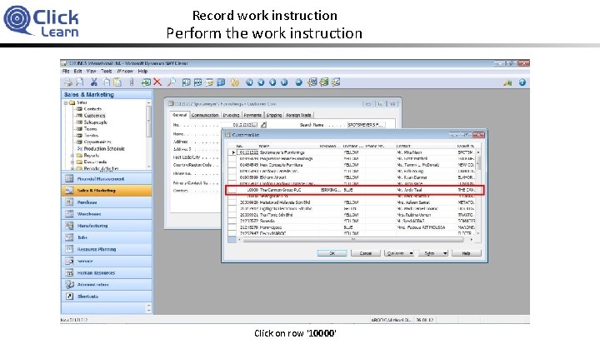
Task: Switch to the Foreign Trade tab
Action: coord(298,115)
